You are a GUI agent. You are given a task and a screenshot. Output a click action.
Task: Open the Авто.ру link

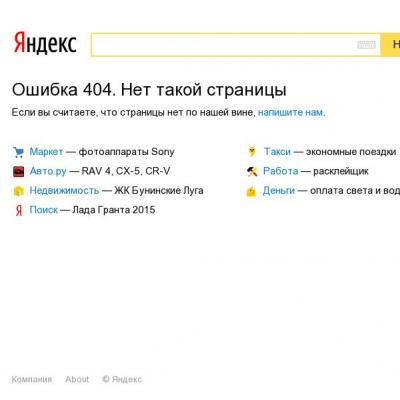48,171
